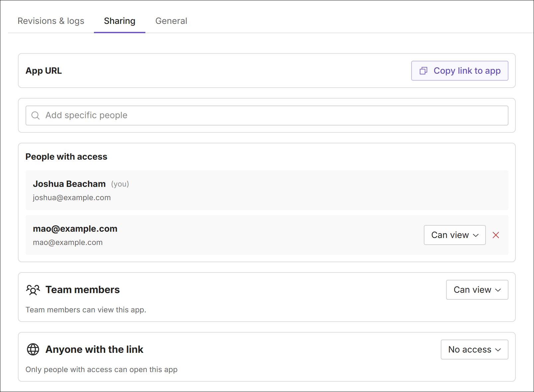534x392 pixels.
Task: Open the Can view dropdown for Team members
Action: click(477, 290)
